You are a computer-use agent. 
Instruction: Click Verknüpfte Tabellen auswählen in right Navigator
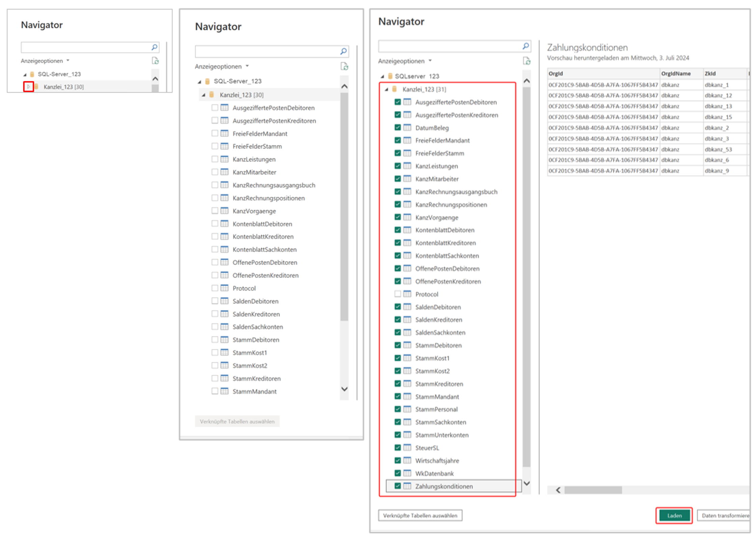(420, 515)
